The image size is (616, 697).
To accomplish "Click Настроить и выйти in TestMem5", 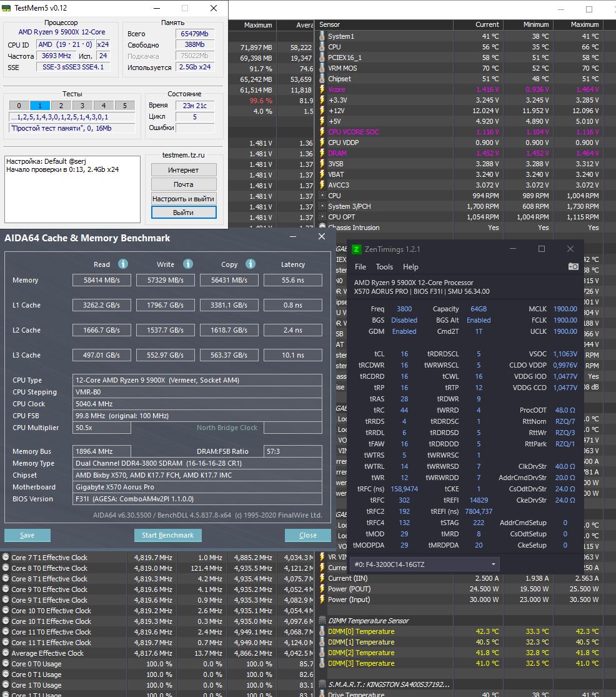I will coord(184,199).
